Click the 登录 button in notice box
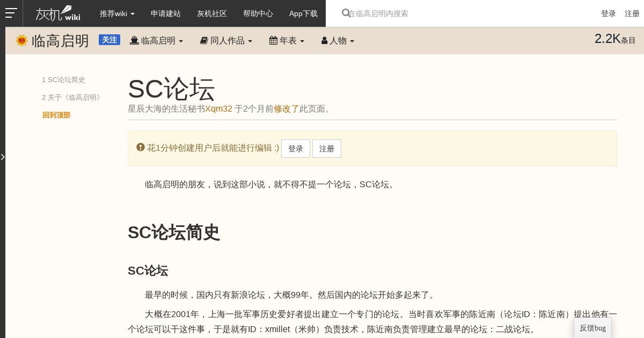Viewport: 644px width, 338px height. pyautogui.click(x=296, y=149)
